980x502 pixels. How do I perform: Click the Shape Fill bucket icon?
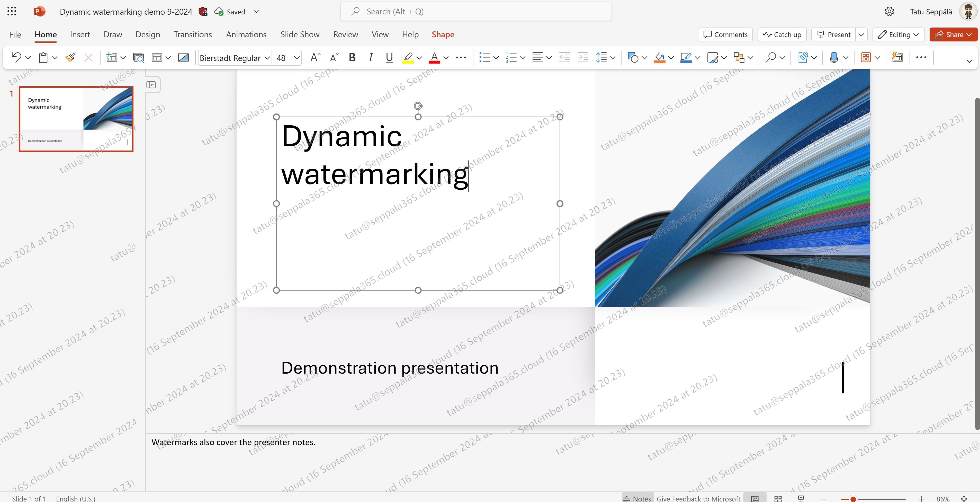[659, 57]
